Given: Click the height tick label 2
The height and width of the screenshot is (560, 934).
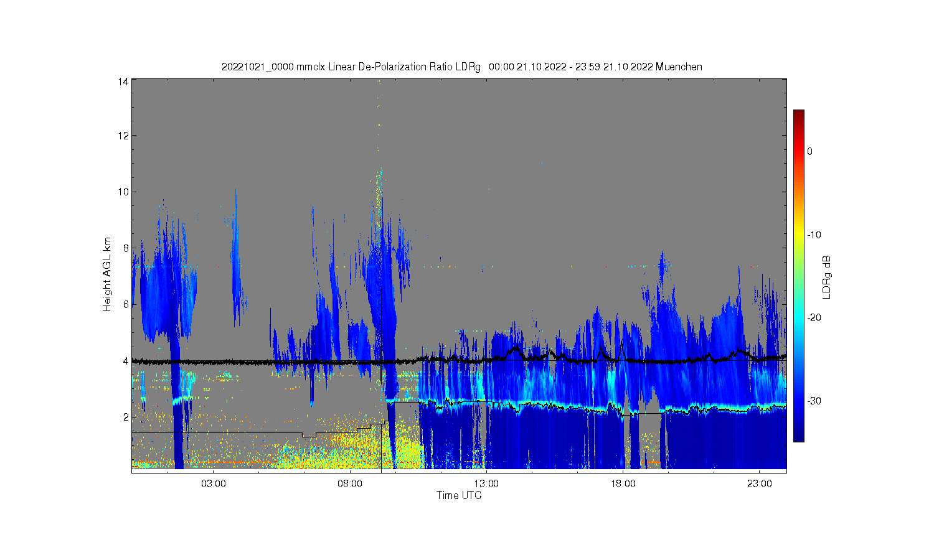Looking at the screenshot, I should click(x=126, y=417).
